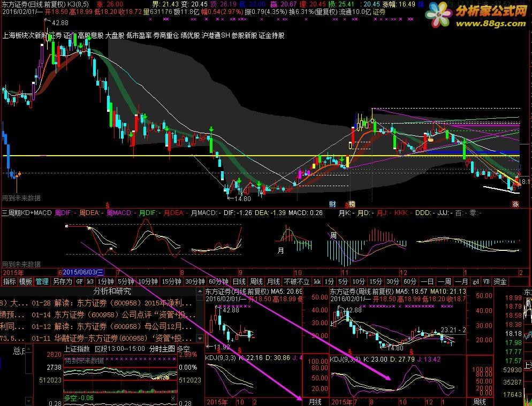
Task: Switch chart to 60分钟 period
Action: [218, 281]
